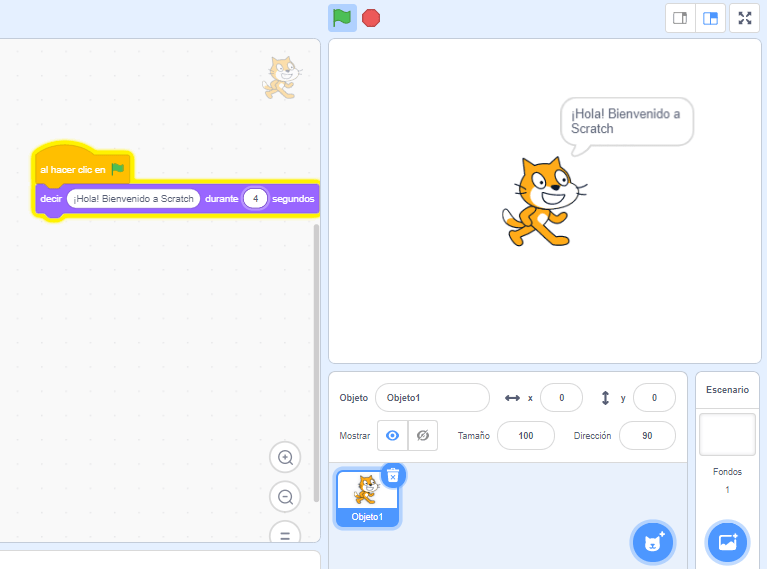Hide the sprite using the crossed-eye icon
Image resolution: width=767 pixels, height=569 pixels.
tap(423, 435)
